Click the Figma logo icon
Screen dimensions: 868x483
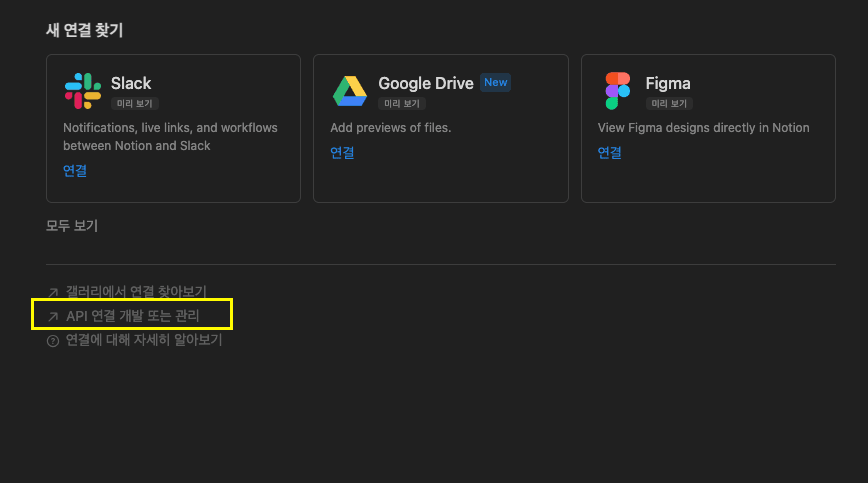click(617, 91)
